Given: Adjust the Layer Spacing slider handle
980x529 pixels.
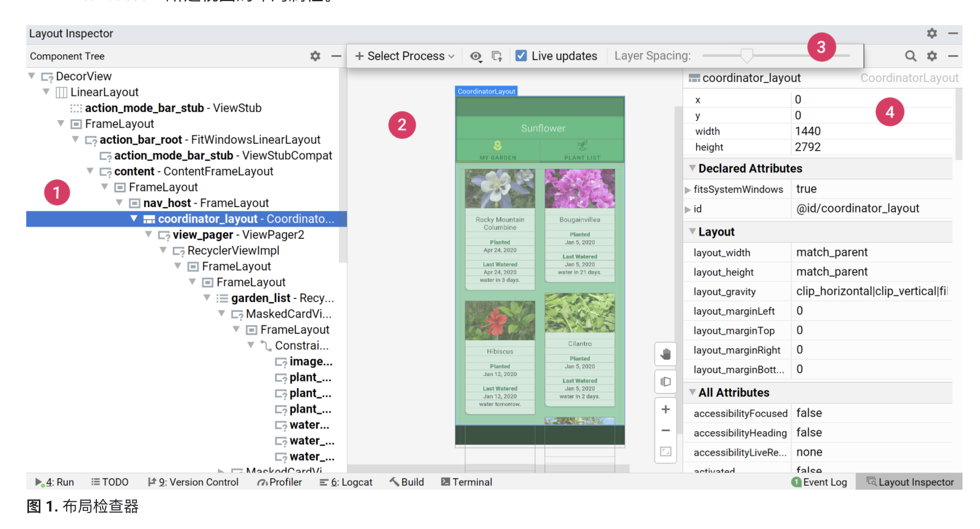Looking at the screenshot, I should [746, 56].
